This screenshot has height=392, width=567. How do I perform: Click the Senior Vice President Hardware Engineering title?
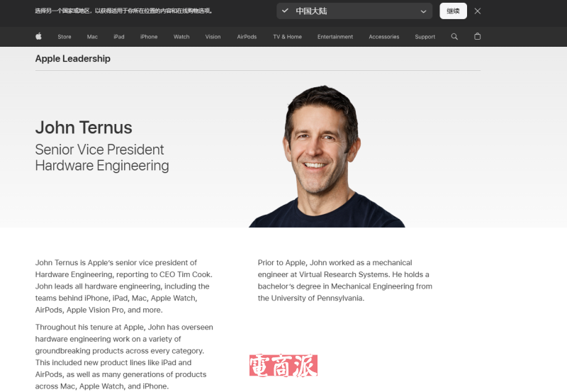(102, 157)
